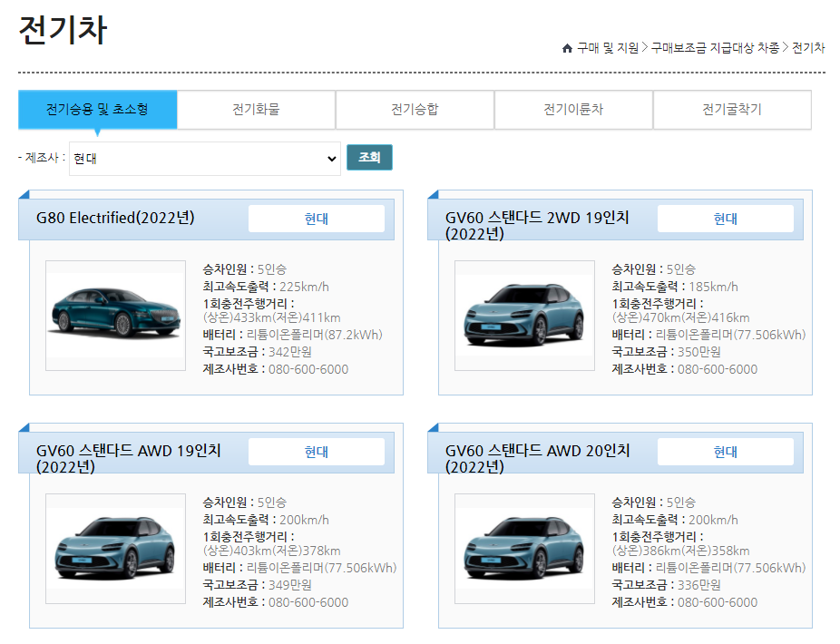Click the GV60 스탠다드 2WD 19인치 title
Screen dimensions: 840x644
pos(537,225)
